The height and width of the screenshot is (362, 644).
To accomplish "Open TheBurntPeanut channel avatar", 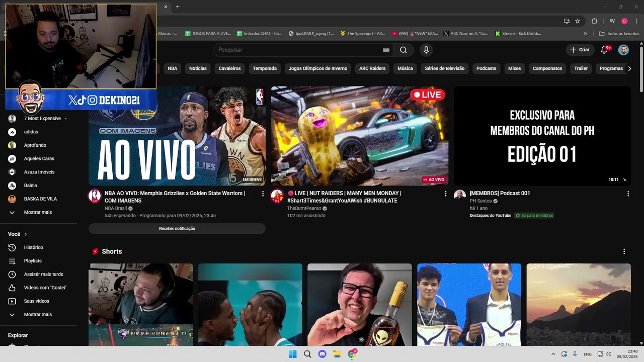I will coord(277,196).
